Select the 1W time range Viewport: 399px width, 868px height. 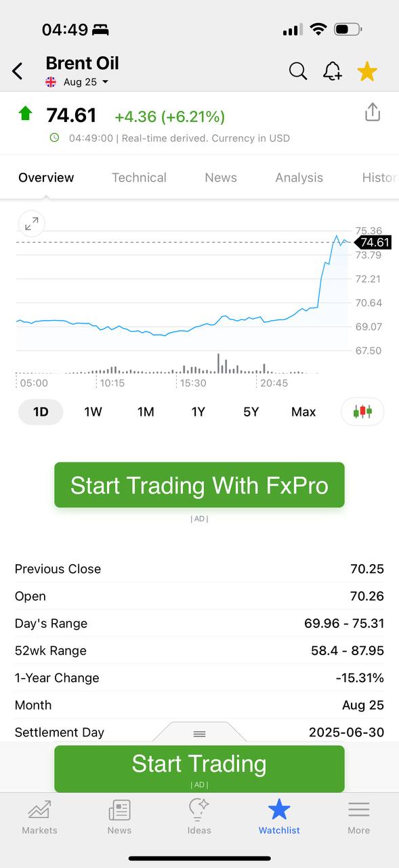click(93, 412)
